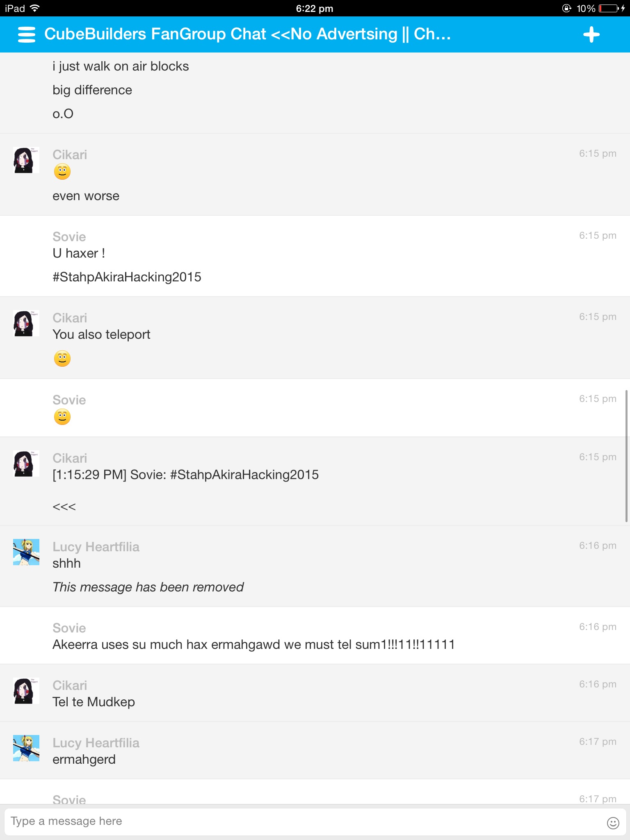Viewport: 630px width, 840px height.
Task: Tap the emoji in Sovie's 6:15 message
Action: click(62, 417)
